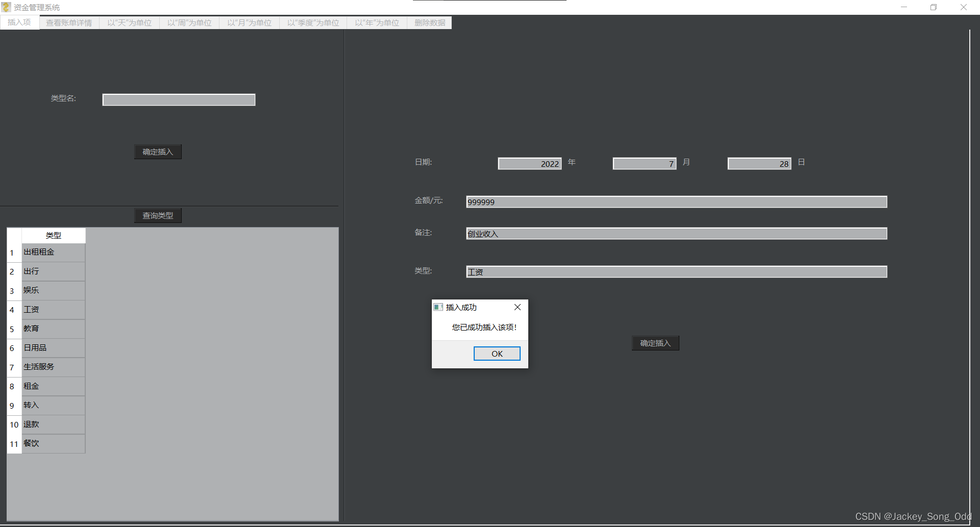Click the 类型 column header in the table
This screenshot has height=527, width=980.
click(54, 235)
